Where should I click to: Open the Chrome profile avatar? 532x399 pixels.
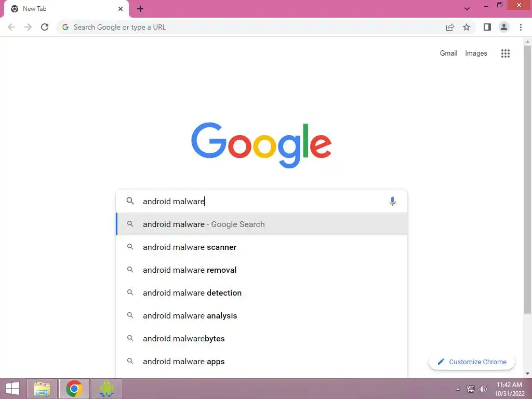click(x=504, y=27)
